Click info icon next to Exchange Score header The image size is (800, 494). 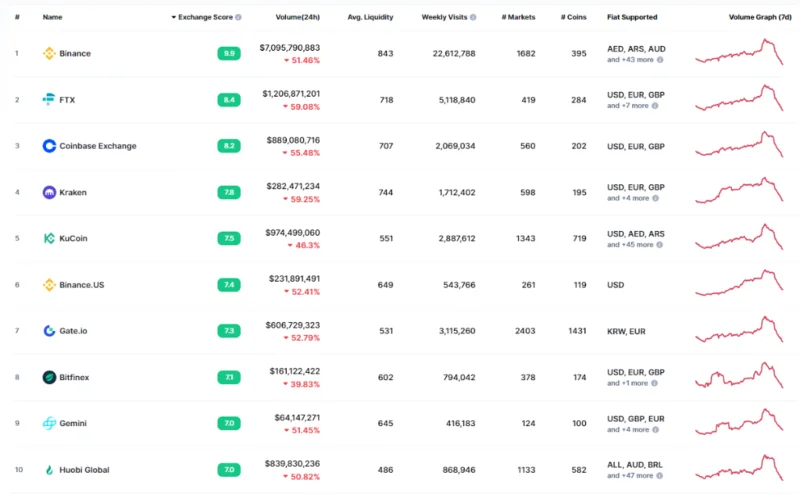click(238, 17)
